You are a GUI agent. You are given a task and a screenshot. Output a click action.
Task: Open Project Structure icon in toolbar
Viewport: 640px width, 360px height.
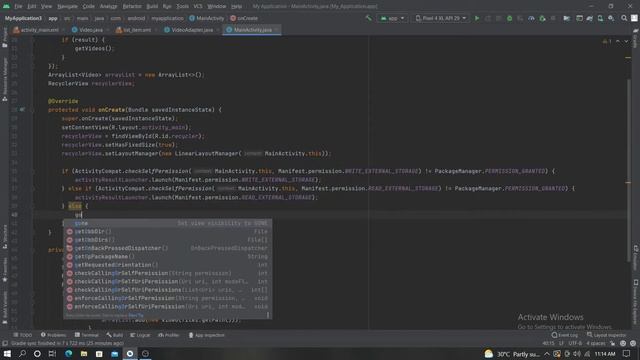[x=567, y=18]
